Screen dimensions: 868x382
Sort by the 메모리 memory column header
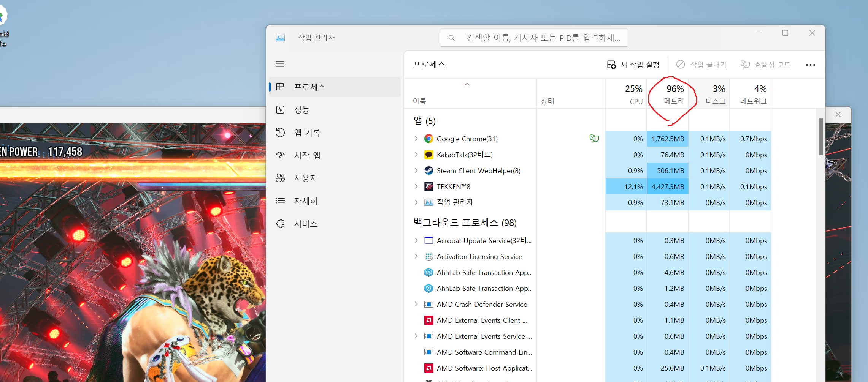[668, 94]
